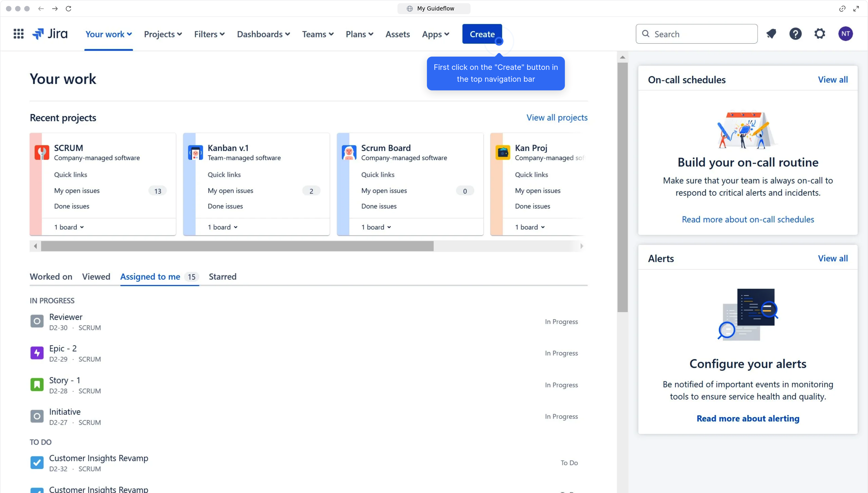Image resolution: width=868 pixels, height=493 pixels.
Task: Open View all projects link
Action: pyautogui.click(x=557, y=118)
